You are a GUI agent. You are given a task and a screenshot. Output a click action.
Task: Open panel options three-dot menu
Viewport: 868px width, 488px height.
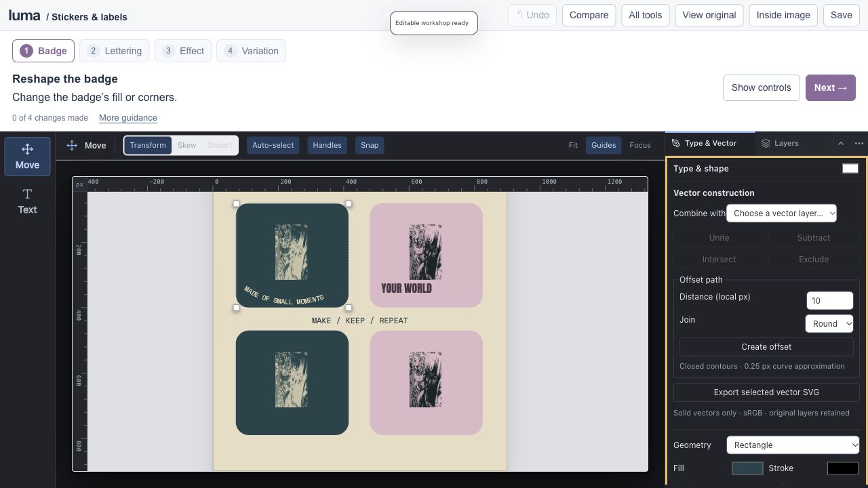[859, 143]
